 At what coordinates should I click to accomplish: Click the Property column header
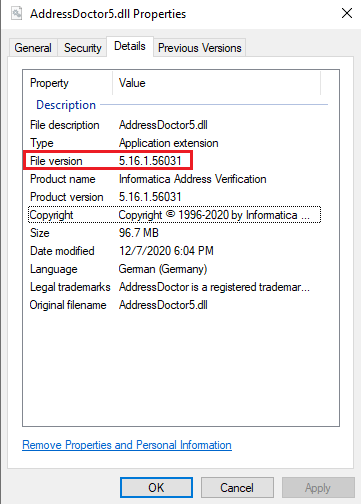tap(49, 83)
